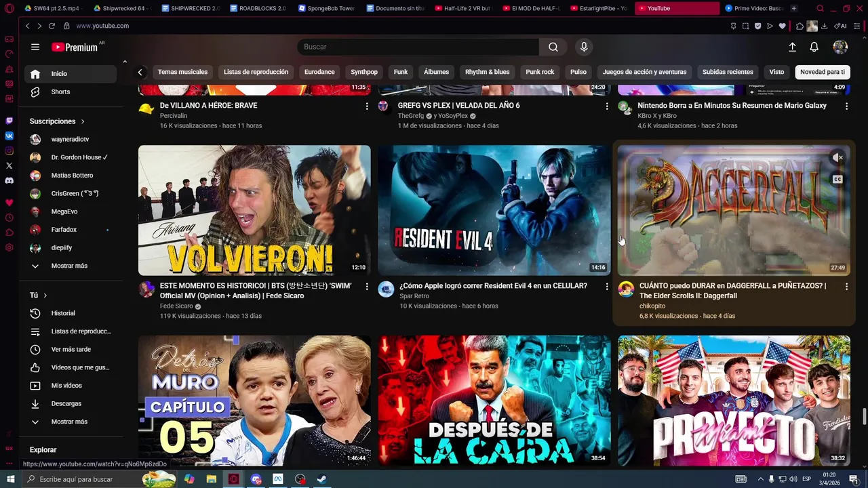Open Ver más tarde in sidebar
Viewport: 868px width, 488px height.
[x=71, y=349]
